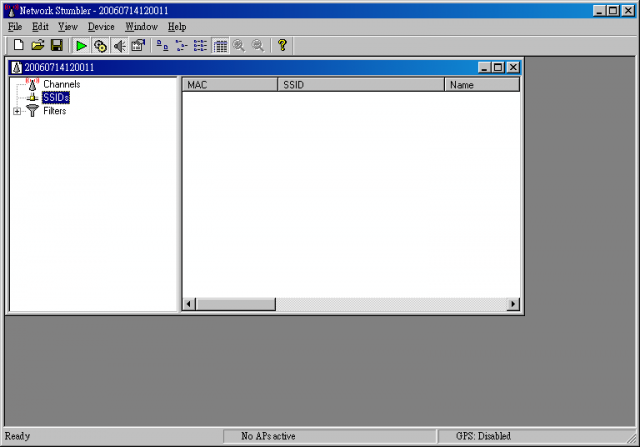
Task: Click the zoom in magnifier icon
Action: [239, 45]
